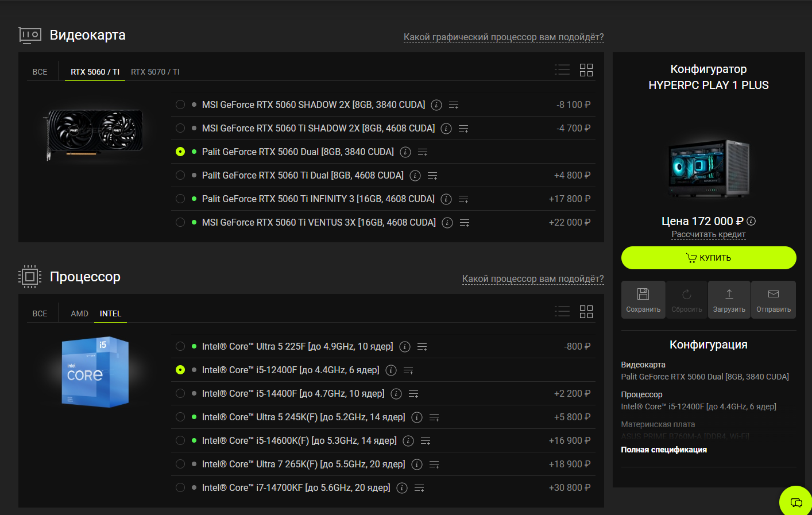Click the +22 000 ₽ price text
This screenshot has width=812, height=515.
pyautogui.click(x=570, y=222)
